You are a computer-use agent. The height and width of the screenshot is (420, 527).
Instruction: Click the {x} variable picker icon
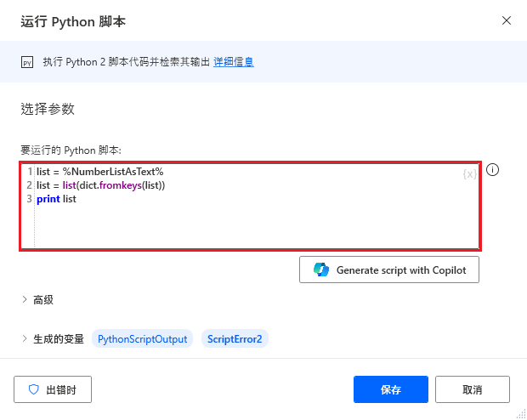(469, 173)
